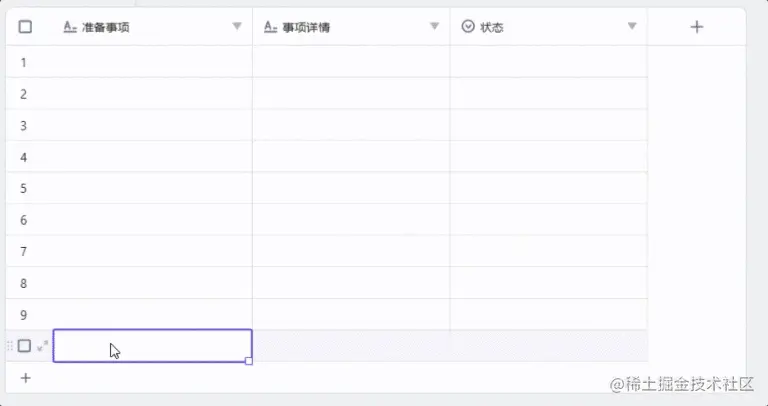The image size is (768, 406).
Task: Click the 准备事项 cell in row 5
Action: pyautogui.click(x=152, y=188)
